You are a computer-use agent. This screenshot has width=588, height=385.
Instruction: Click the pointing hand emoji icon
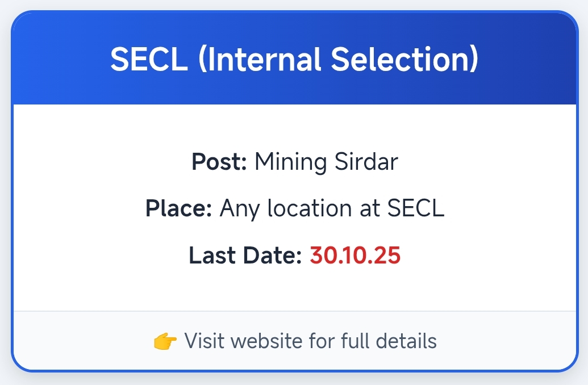coord(166,341)
